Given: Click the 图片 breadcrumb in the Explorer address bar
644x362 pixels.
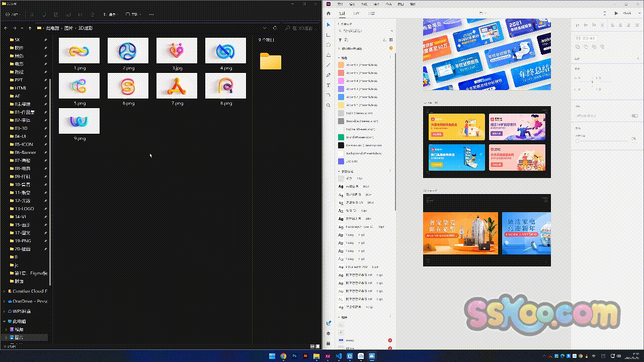Looking at the screenshot, I should click(68, 28).
